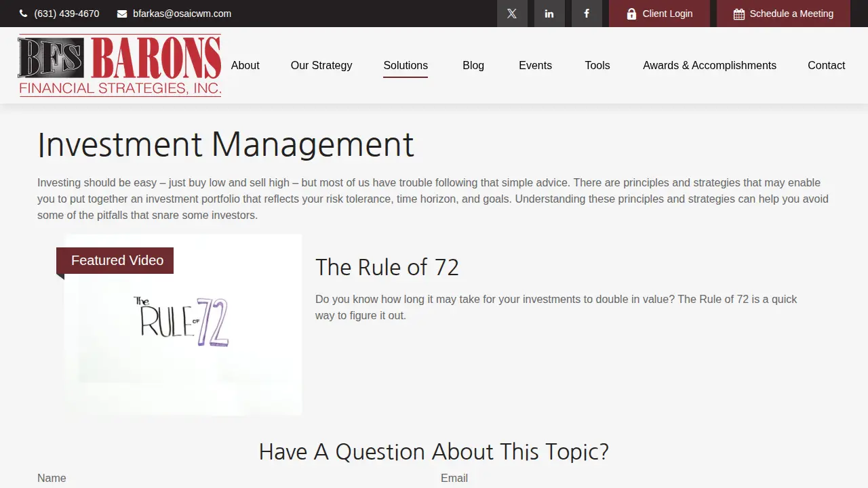Click the Email field label
Viewport: 868px width, 488px height.
(454, 479)
